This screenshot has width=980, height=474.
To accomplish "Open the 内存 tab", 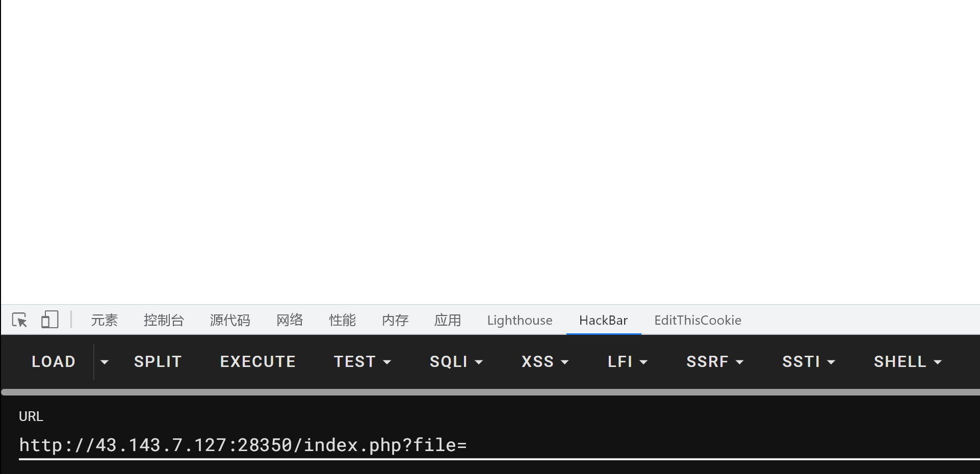I will click(395, 320).
